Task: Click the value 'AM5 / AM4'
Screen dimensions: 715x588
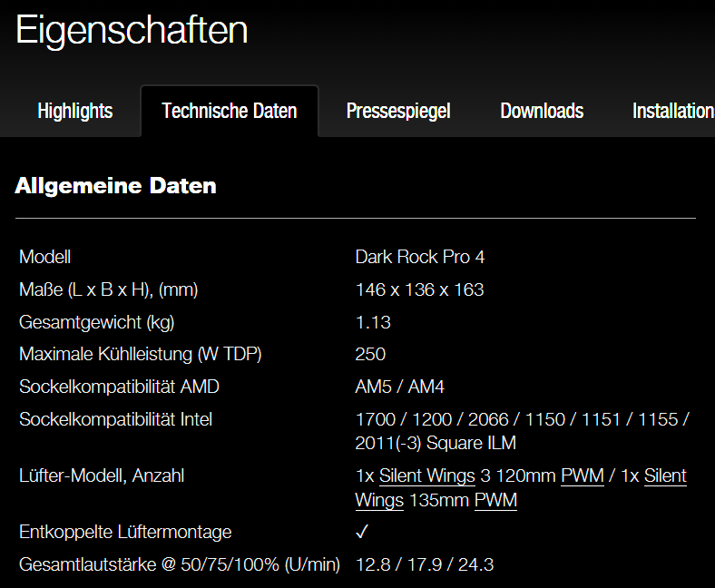Action: pyautogui.click(x=399, y=387)
